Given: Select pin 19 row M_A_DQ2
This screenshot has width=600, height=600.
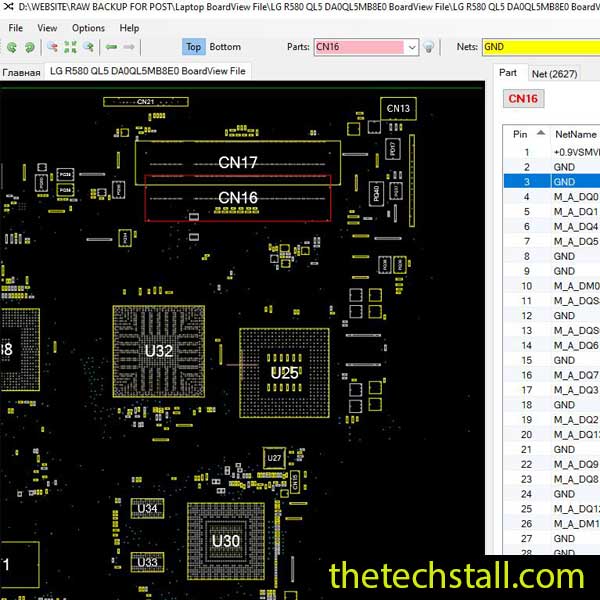Looking at the screenshot, I should click(x=551, y=420).
